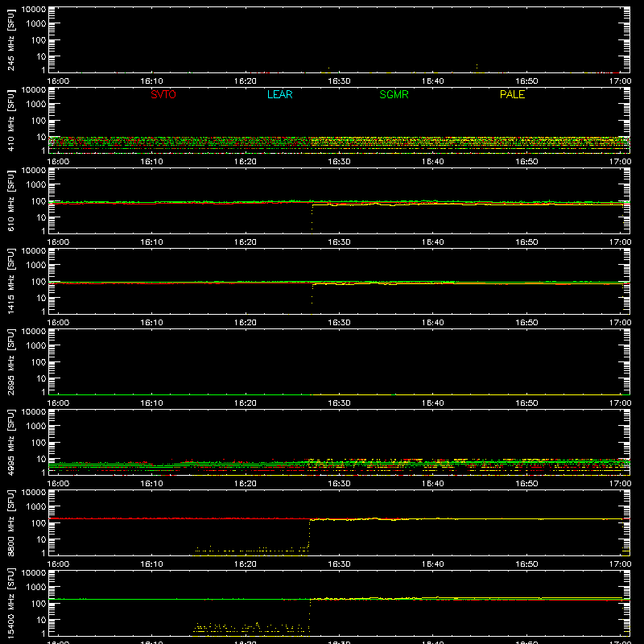
Task: Click the 16:50 time label under 2695 MHz panel
Action: (x=526, y=403)
